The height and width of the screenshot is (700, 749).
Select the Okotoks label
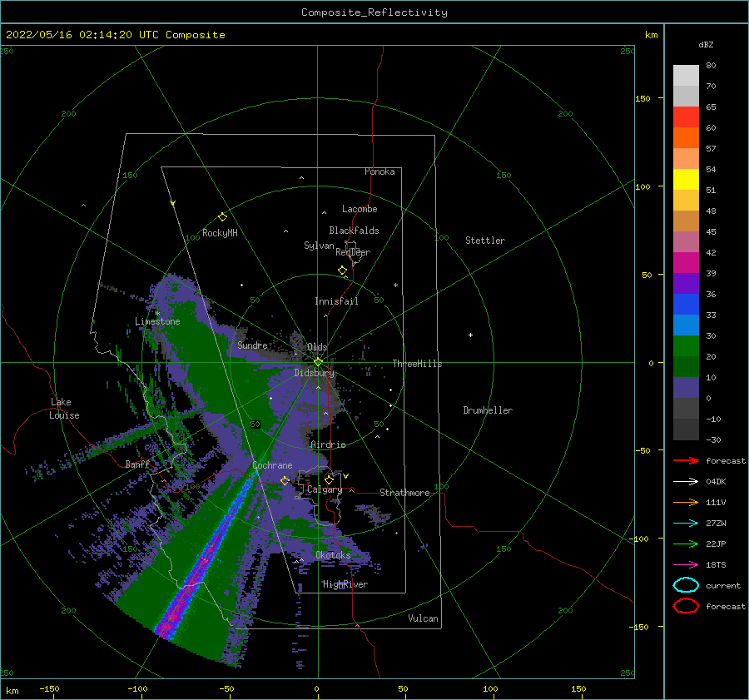click(333, 555)
